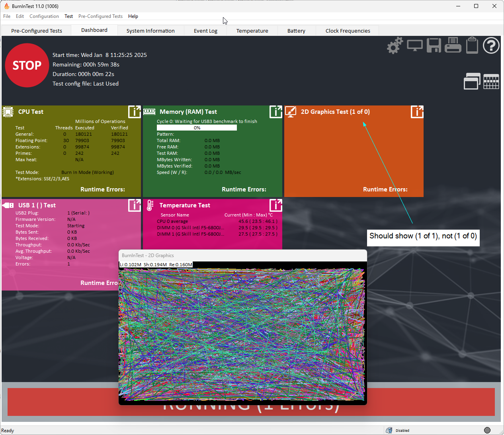Click the tile windows grid icon

tap(491, 82)
